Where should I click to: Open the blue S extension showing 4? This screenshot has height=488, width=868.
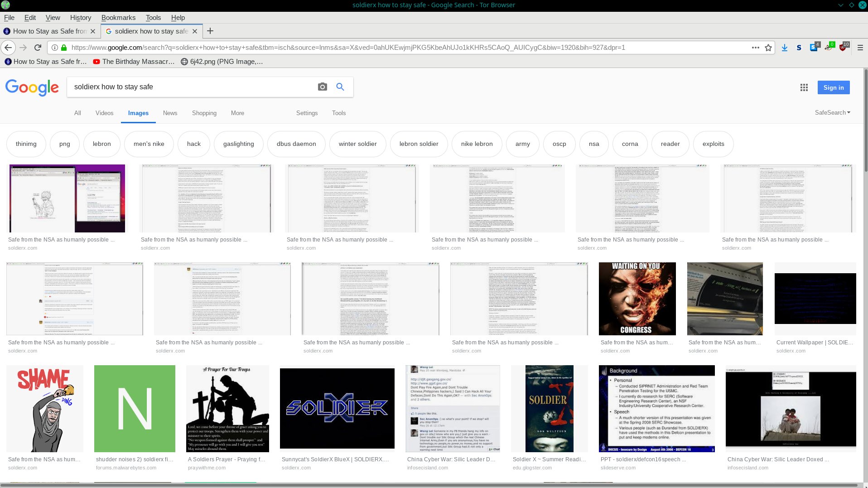pos(814,47)
